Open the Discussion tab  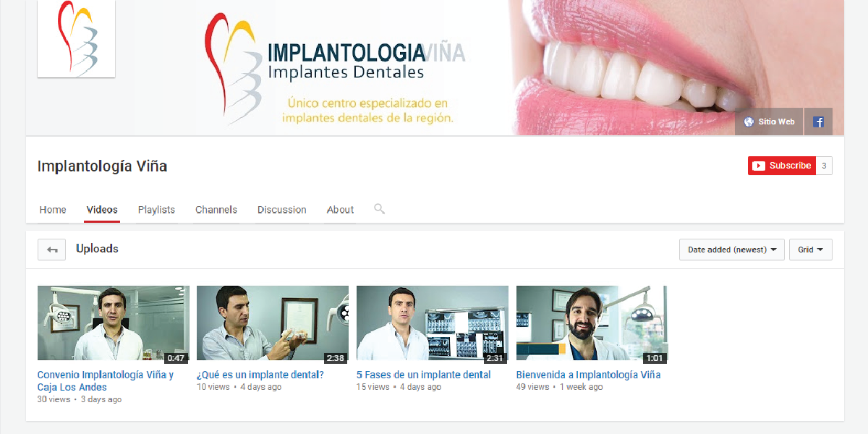pyautogui.click(x=282, y=210)
